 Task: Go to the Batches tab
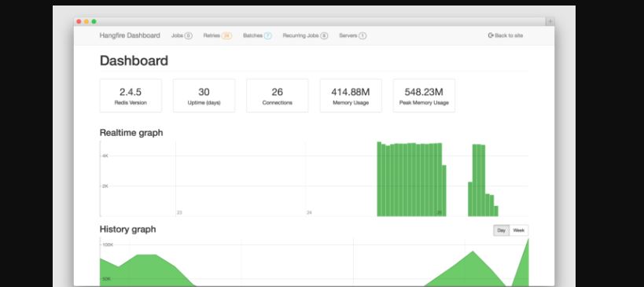coord(257,35)
